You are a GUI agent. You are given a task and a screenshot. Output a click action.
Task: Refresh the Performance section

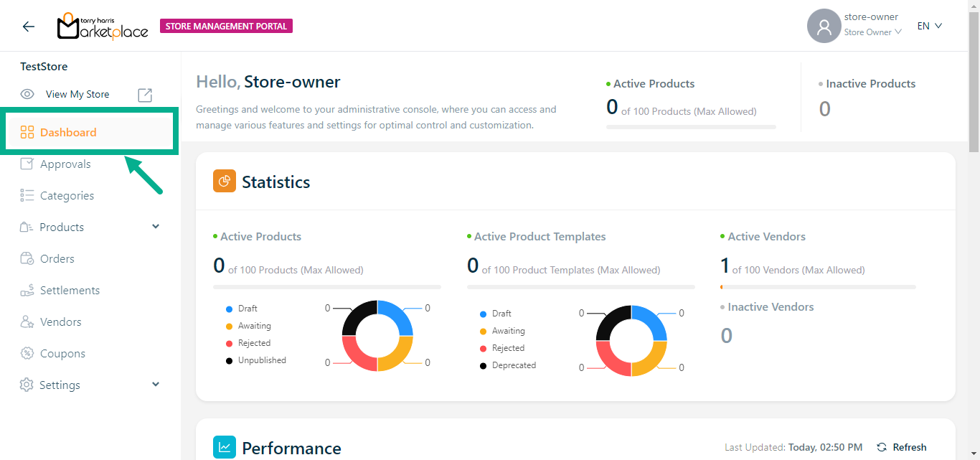click(902, 447)
